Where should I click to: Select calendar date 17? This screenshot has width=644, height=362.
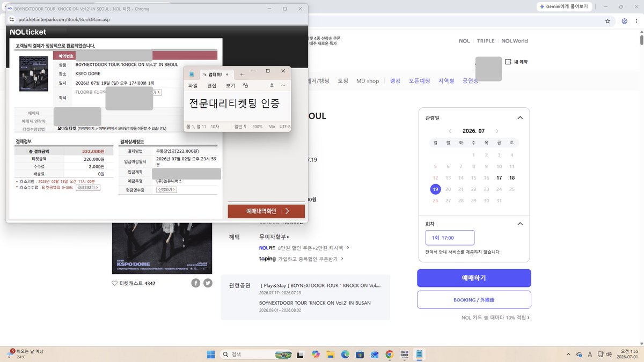pos(499,178)
